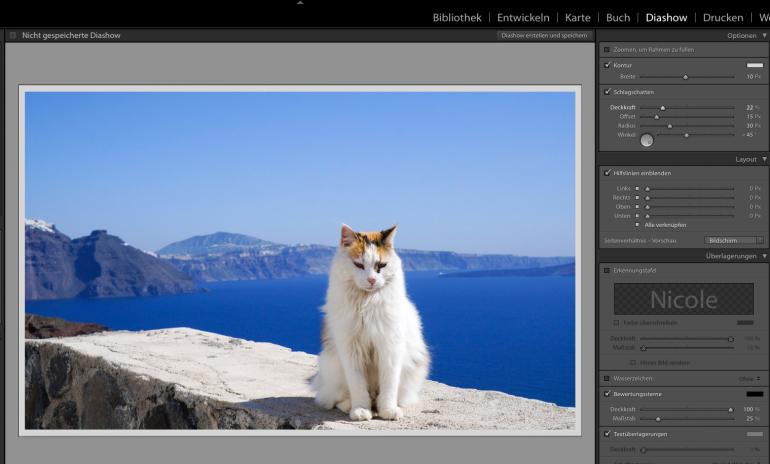Adjust the Kontur Breite slider handle

tap(686, 77)
